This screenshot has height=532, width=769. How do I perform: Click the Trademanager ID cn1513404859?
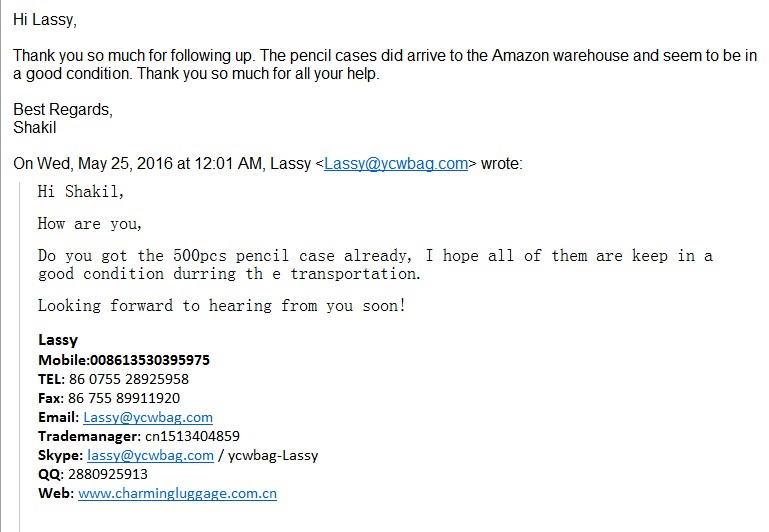(x=192, y=436)
